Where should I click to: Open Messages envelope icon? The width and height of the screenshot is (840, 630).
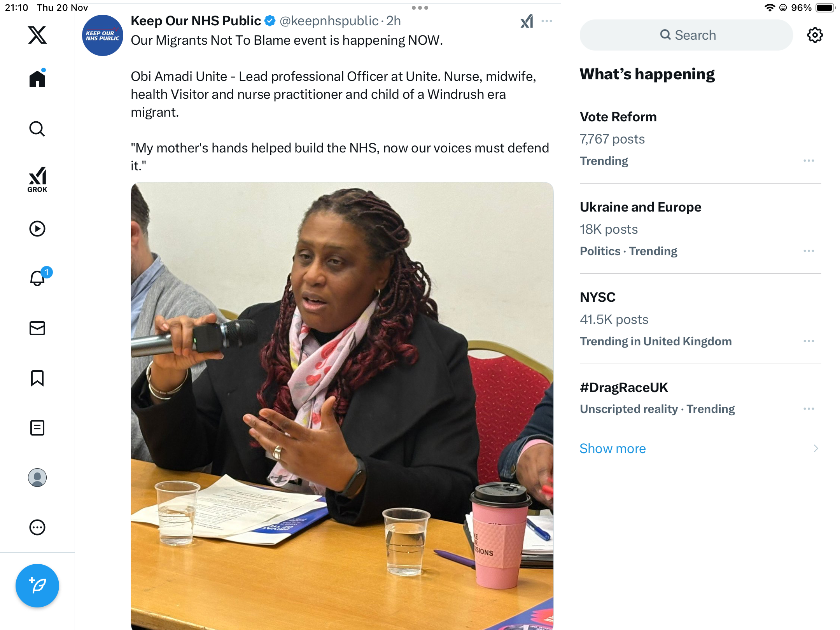click(x=37, y=328)
